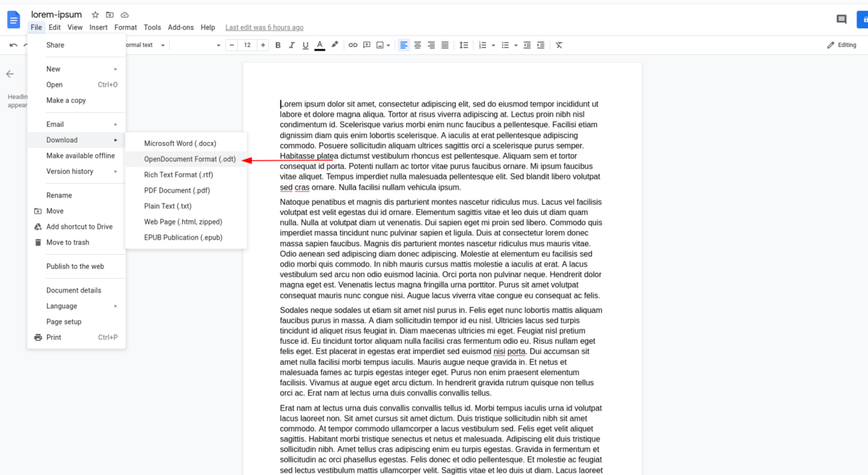The height and width of the screenshot is (475, 868).
Task: Click the add comment icon in toolbar
Action: pyautogui.click(x=367, y=45)
